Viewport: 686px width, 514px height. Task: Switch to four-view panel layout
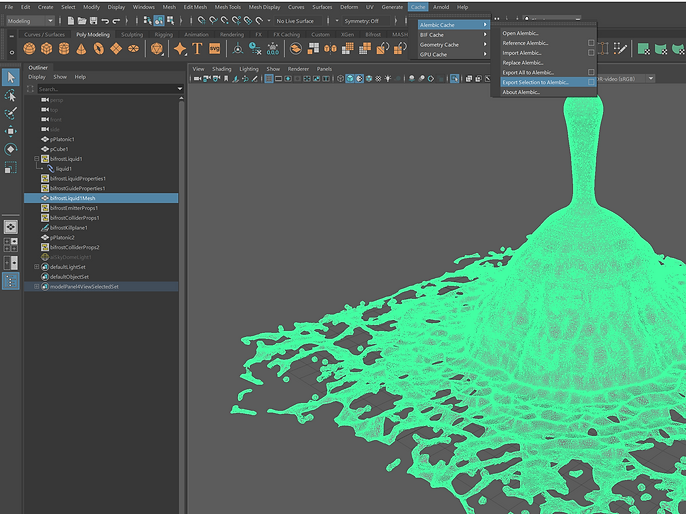click(x=10, y=245)
